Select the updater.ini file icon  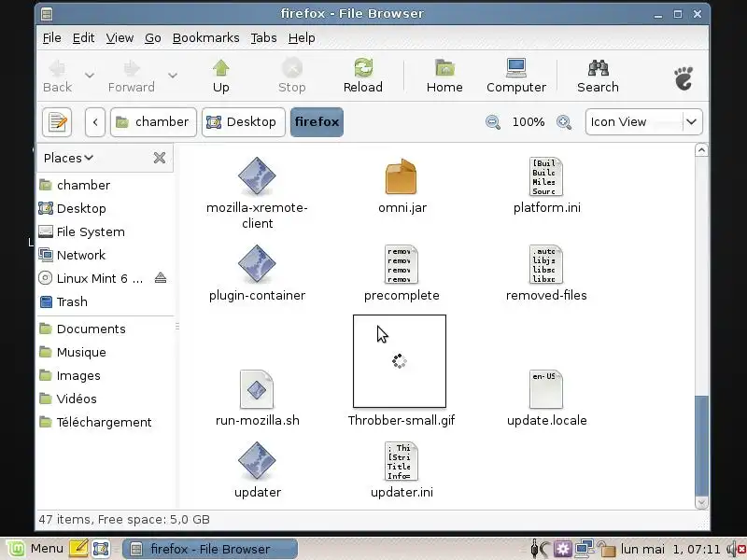[402, 461]
